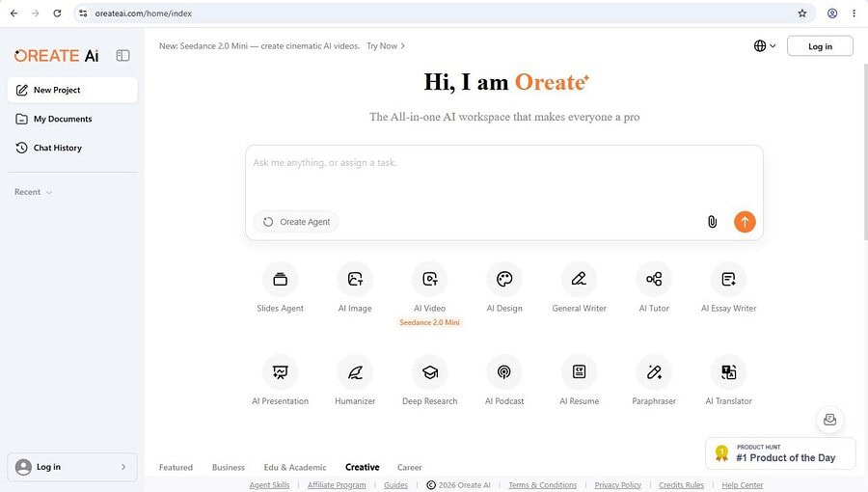Click the page vertical scrollbar
The image size is (868, 492).
(865, 151)
